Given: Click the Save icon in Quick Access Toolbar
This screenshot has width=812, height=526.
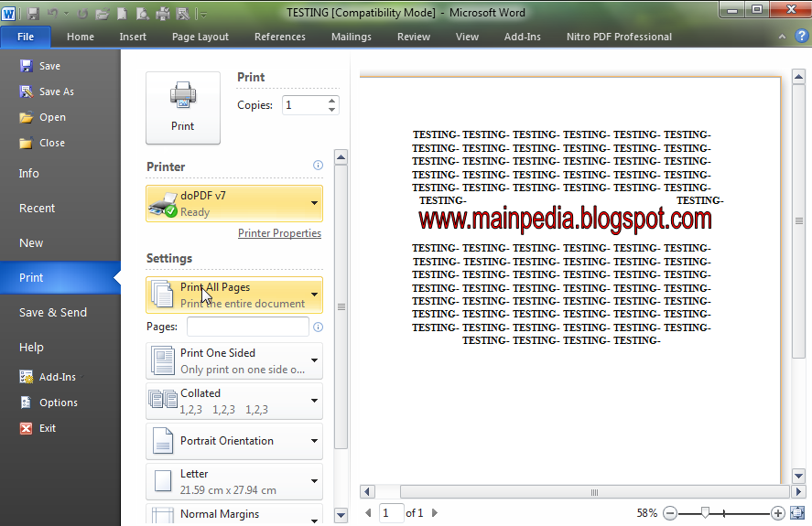Looking at the screenshot, I should coord(33,14).
